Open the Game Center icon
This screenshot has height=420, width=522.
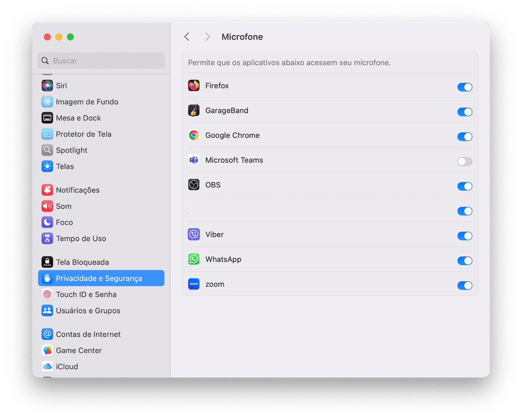(47, 350)
